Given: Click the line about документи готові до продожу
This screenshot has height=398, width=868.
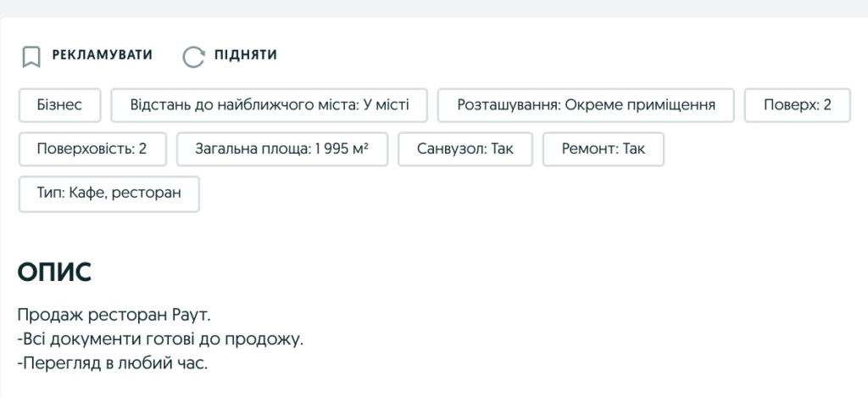Looking at the screenshot, I should [x=160, y=339].
